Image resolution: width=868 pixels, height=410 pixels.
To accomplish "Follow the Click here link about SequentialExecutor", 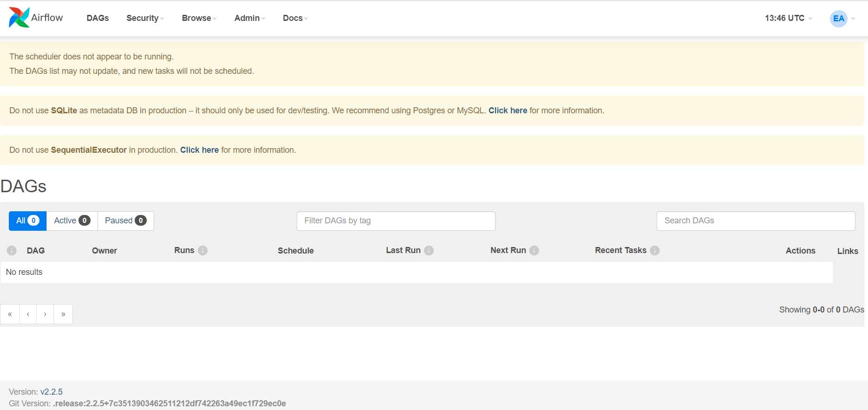I will pyautogui.click(x=199, y=150).
